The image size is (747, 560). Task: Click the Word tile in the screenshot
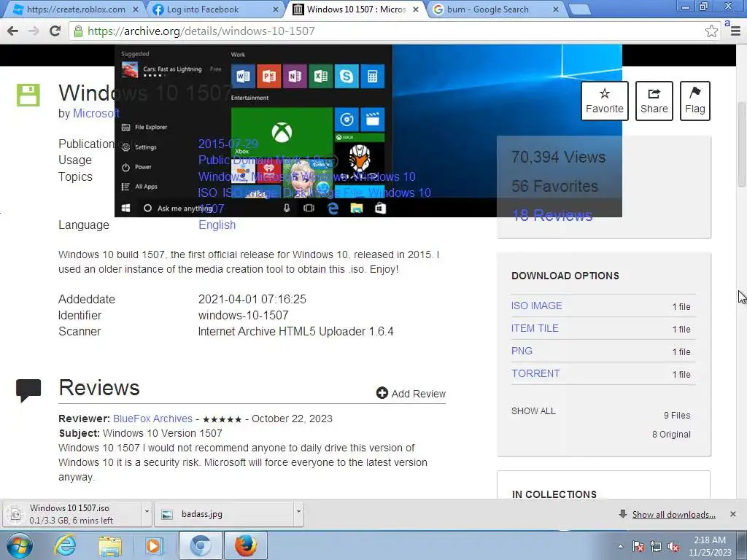(243, 76)
